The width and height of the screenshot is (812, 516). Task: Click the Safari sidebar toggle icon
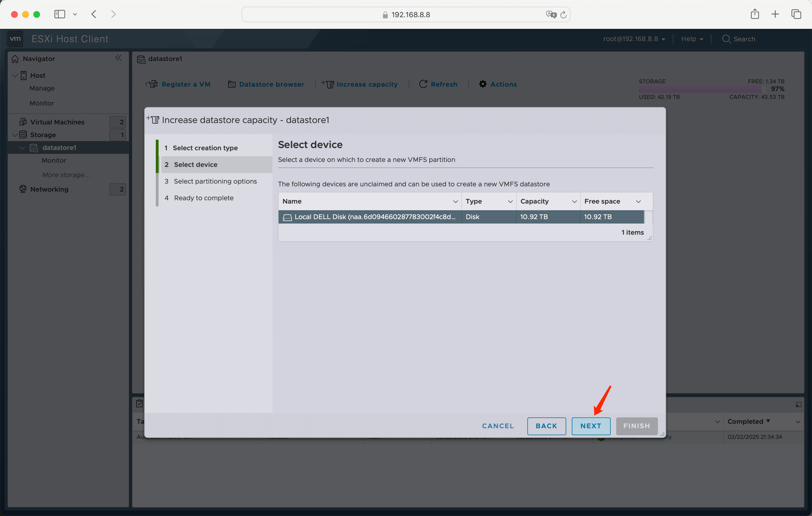pos(60,14)
